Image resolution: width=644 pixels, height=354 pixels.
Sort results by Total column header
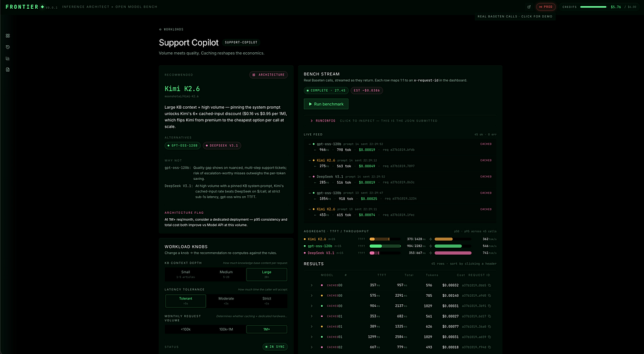pos(409,275)
